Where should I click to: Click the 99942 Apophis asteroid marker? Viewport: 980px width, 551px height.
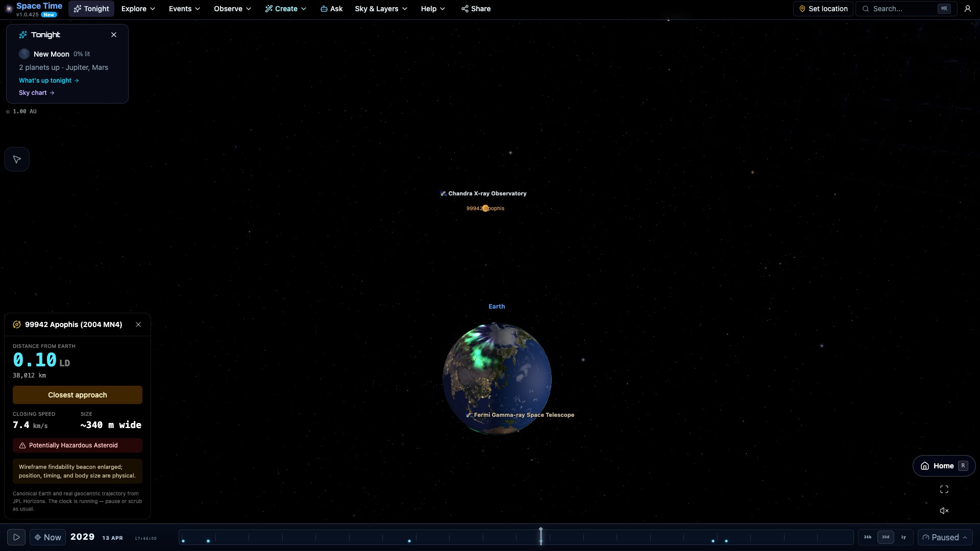(485, 208)
